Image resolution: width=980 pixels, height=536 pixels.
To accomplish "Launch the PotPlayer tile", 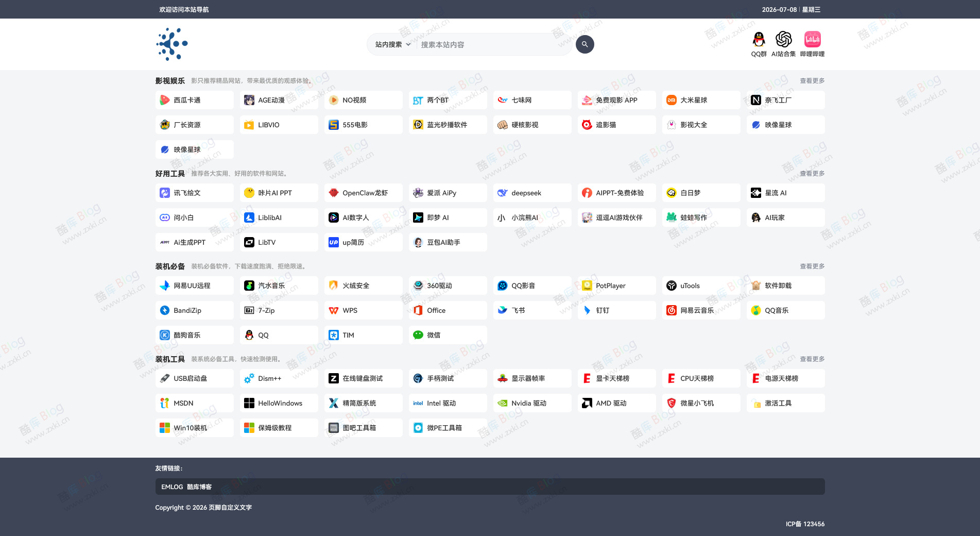I will (616, 286).
